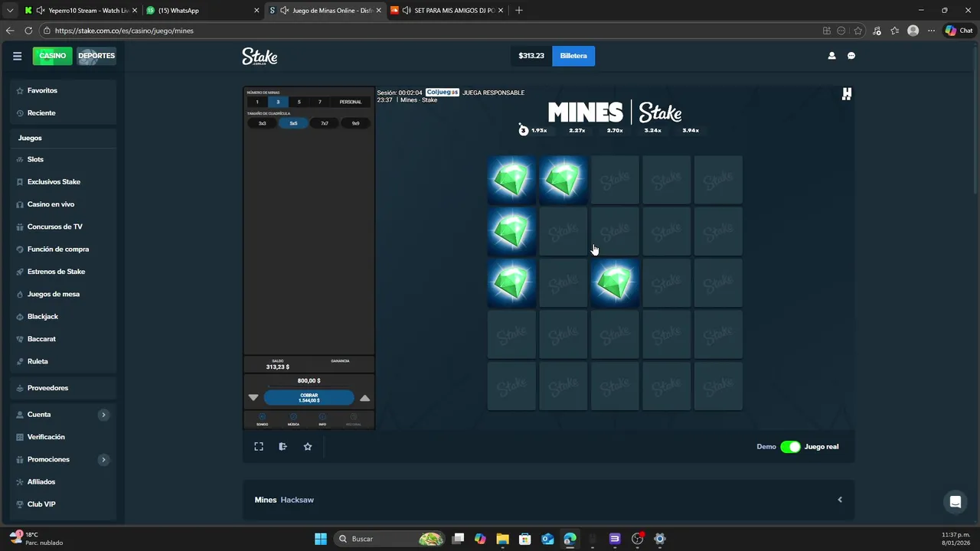980x551 pixels.
Task: Open File Explorer from taskbar
Action: (502, 539)
